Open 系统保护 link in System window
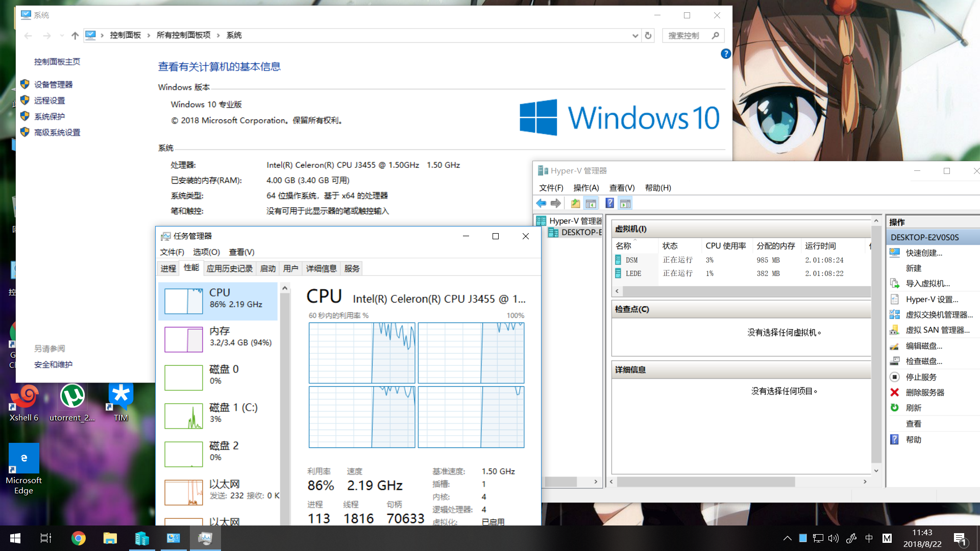The image size is (980, 551). click(x=50, y=116)
